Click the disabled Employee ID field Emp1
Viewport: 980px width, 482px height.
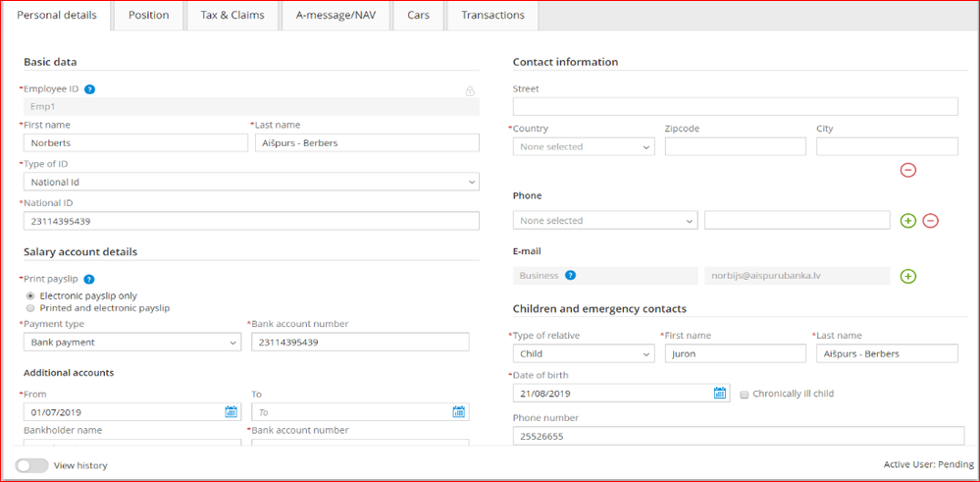251,106
